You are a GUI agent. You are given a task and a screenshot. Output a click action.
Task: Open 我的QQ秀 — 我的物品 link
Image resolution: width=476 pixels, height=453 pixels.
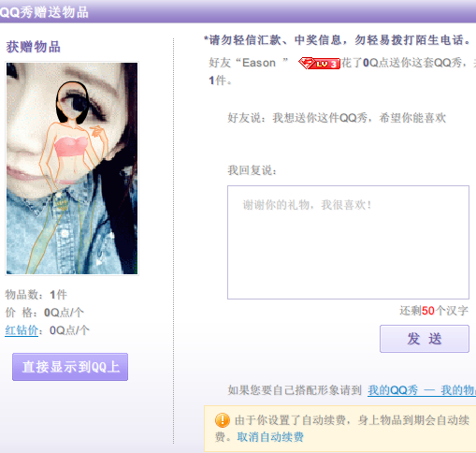tap(422, 390)
